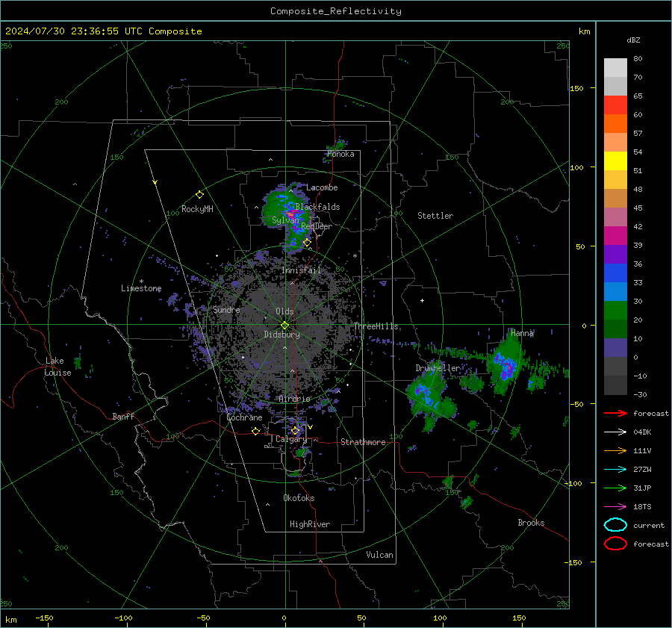Click the Stettler city label
The width and height of the screenshot is (672, 628).
point(435,216)
